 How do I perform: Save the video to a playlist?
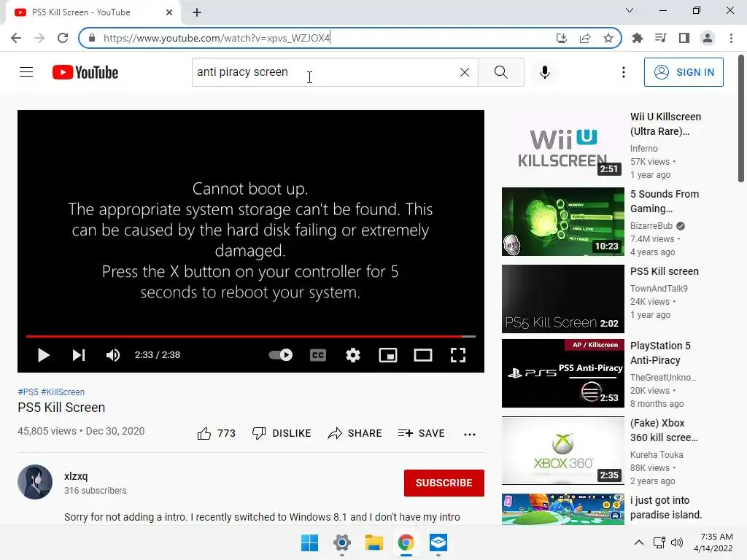(x=421, y=433)
